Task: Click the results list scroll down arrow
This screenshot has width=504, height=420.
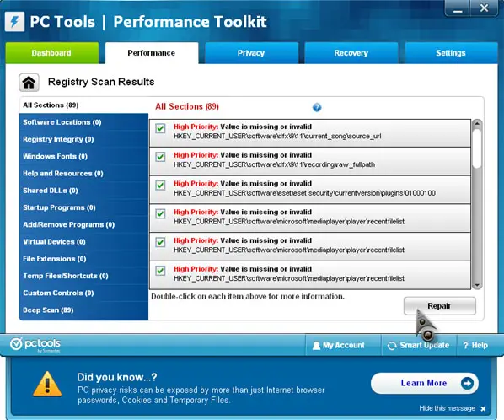Action: click(477, 285)
